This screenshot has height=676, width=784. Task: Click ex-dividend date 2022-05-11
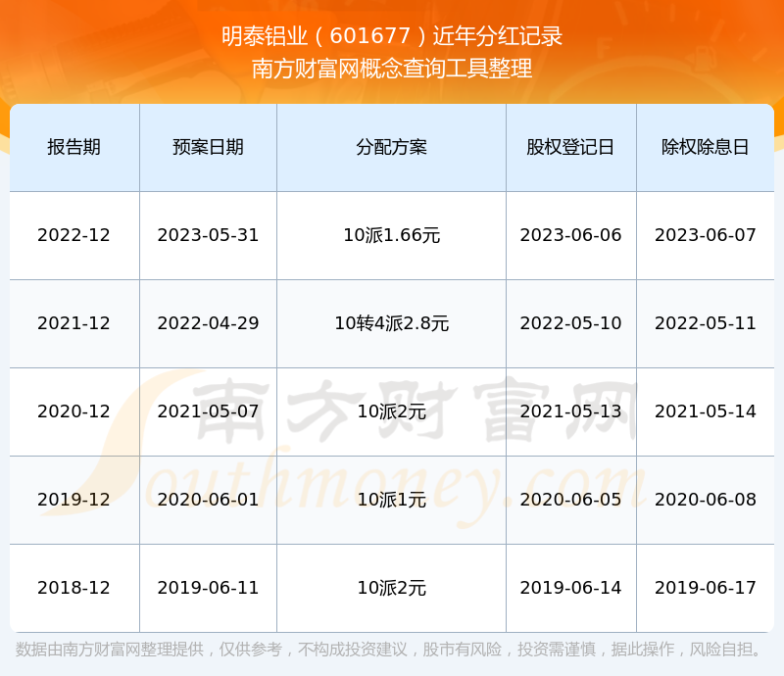705,323
